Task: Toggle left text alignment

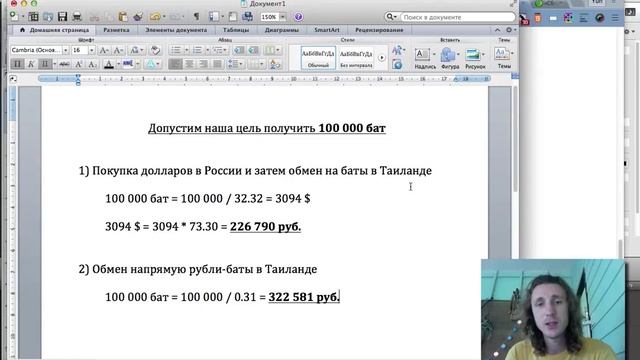Action: 175,64
